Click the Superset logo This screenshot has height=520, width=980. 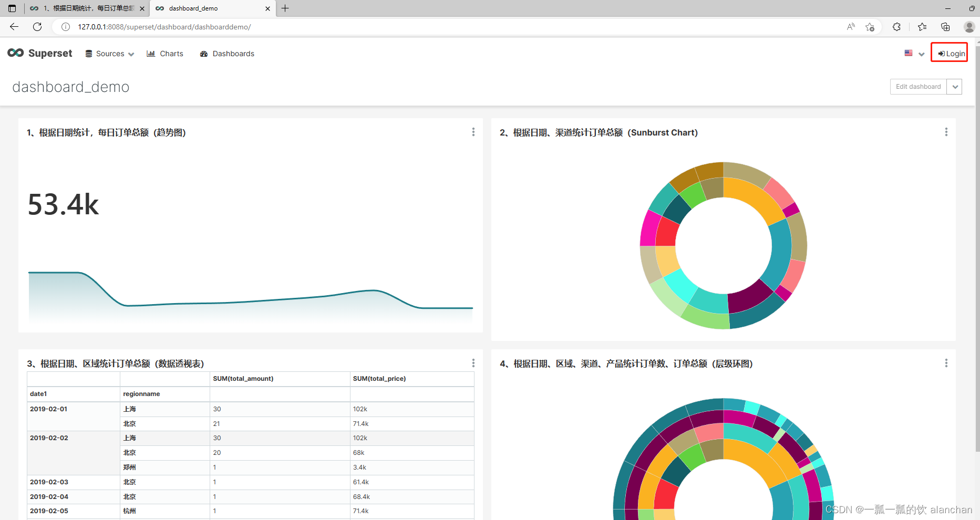tap(40, 53)
